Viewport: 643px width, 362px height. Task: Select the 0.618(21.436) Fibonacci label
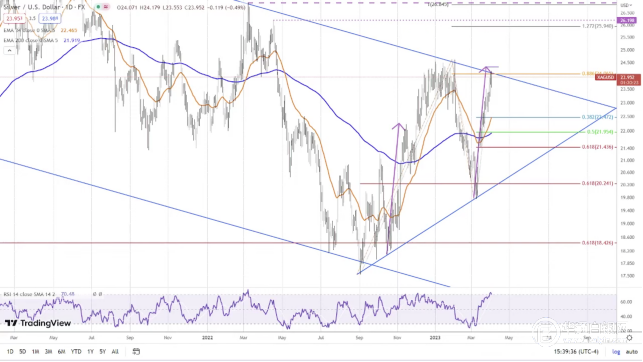click(597, 147)
